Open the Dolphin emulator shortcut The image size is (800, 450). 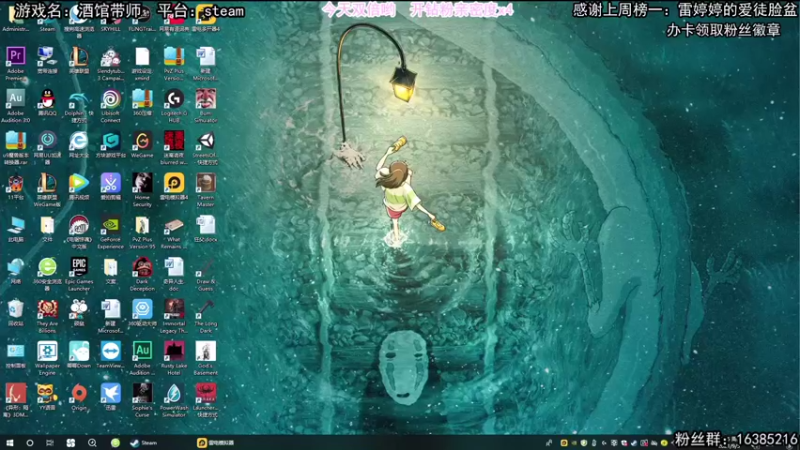point(79,106)
